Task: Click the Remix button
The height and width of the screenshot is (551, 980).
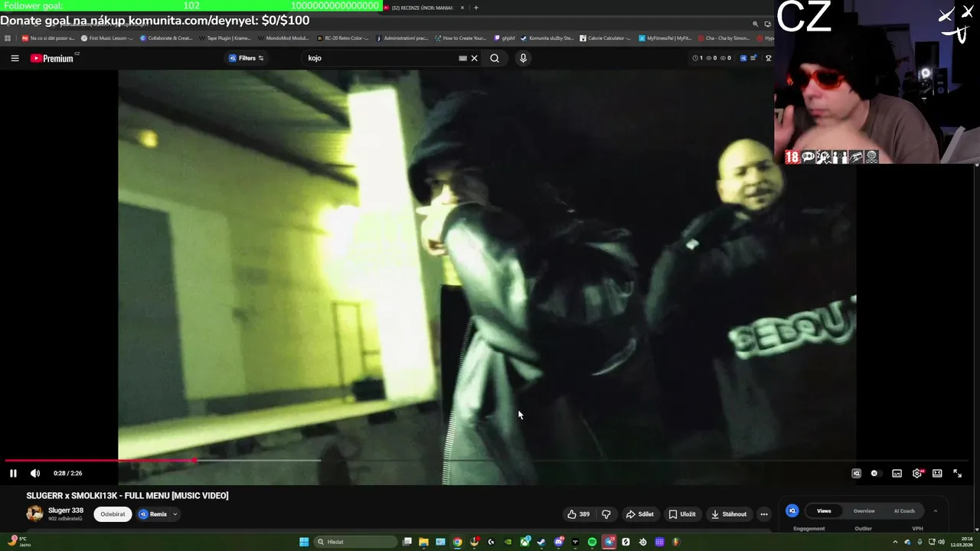Action: (x=152, y=514)
